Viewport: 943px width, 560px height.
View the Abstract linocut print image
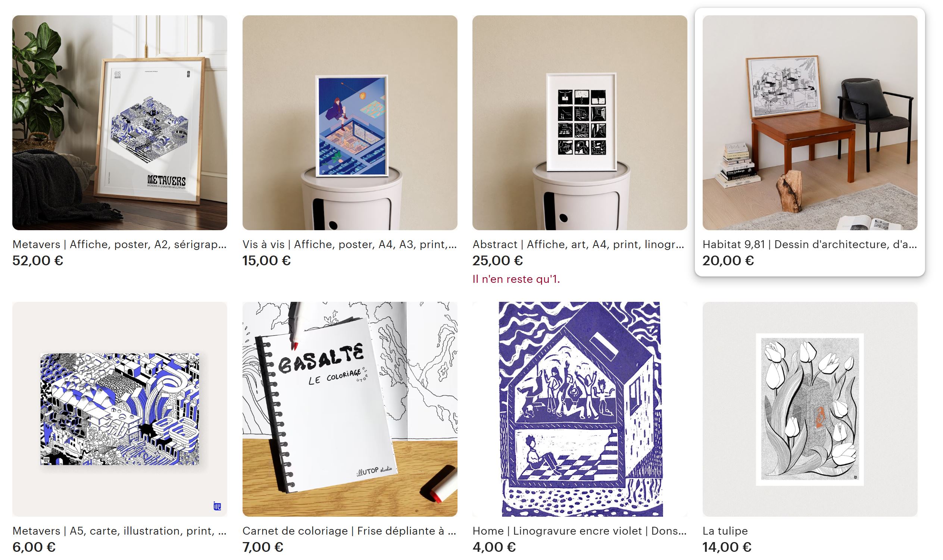pyautogui.click(x=580, y=123)
